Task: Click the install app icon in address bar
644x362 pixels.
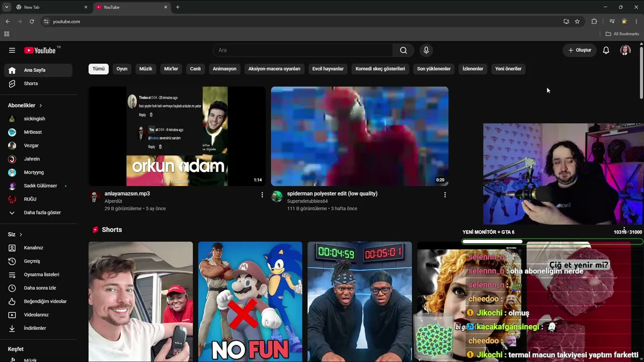Action: (567, 22)
